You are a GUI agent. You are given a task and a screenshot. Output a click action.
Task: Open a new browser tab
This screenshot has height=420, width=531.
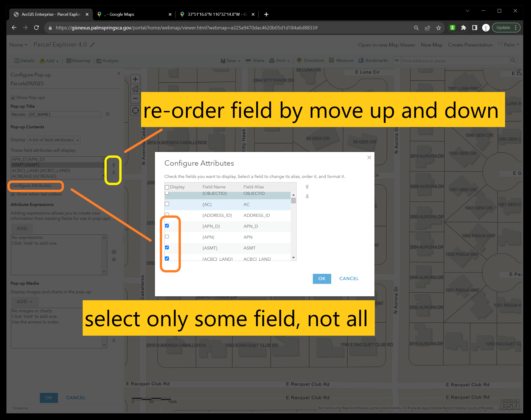pyautogui.click(x=266, y=14)
